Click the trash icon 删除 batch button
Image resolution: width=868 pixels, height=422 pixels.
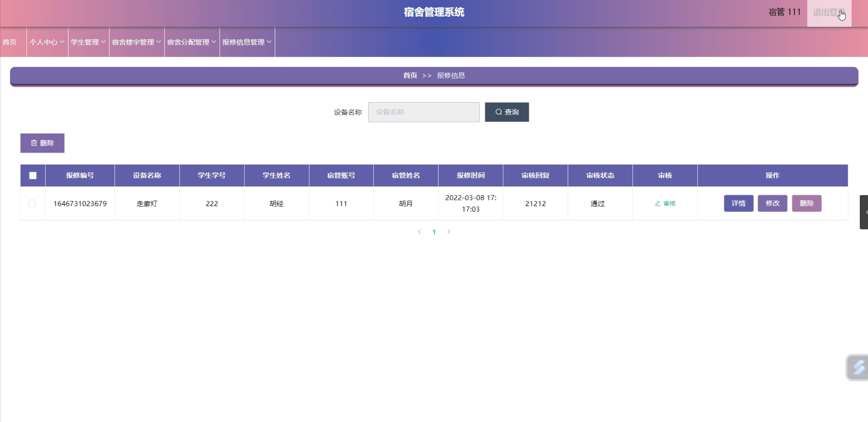pos(42,143)
